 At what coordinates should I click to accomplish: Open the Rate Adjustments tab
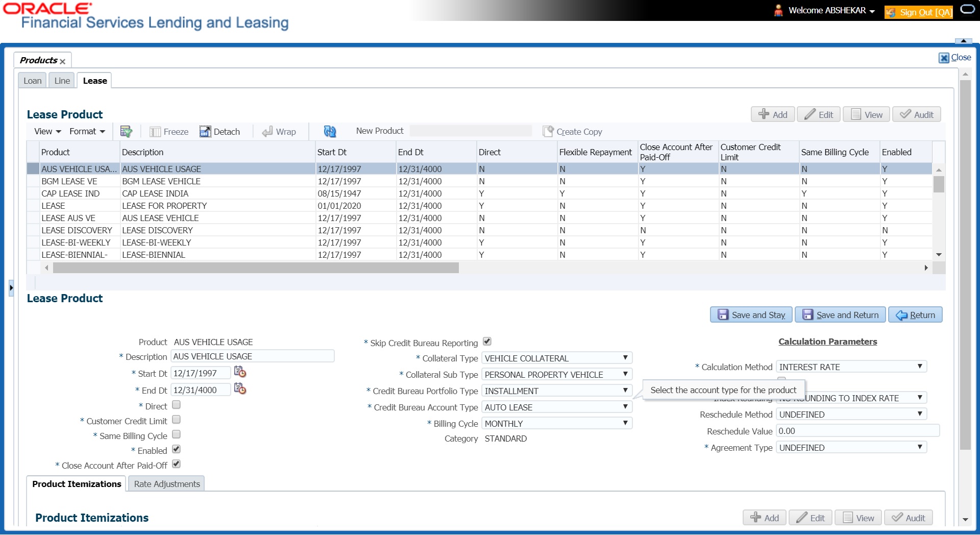coord(167,483)
